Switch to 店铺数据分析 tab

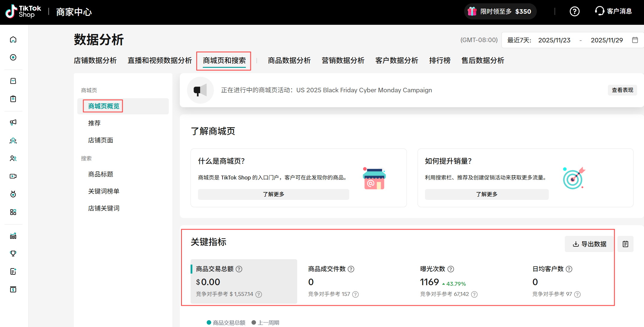(95, 61)
